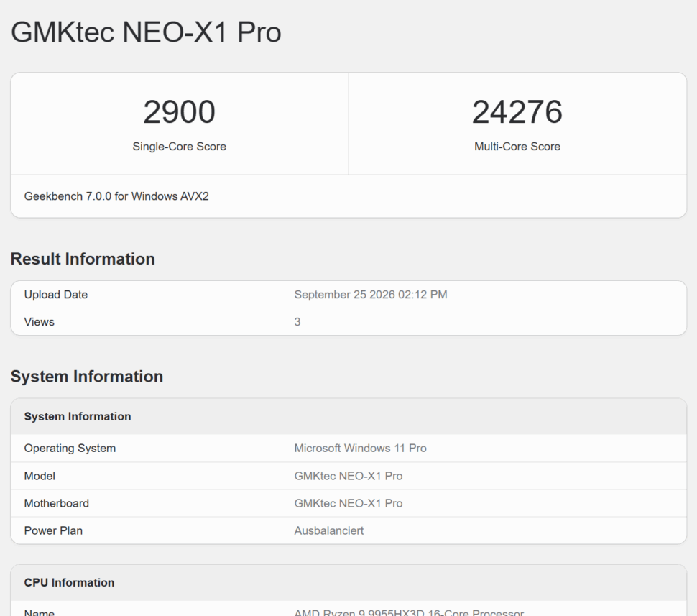697x616 pixels.
Task: Click the GMKtec NEO-X1 Pro page title
Action: click(x=146, y=32)
